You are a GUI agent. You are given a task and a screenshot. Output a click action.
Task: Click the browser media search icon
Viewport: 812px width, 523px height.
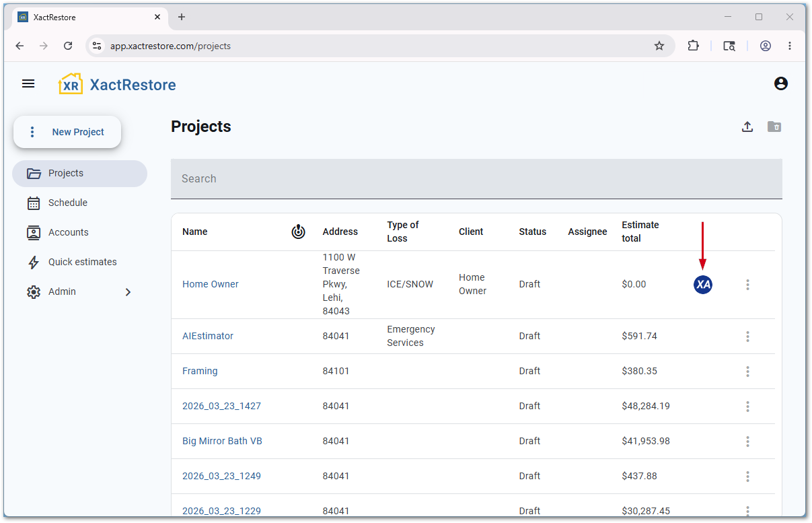coord(729,46)
